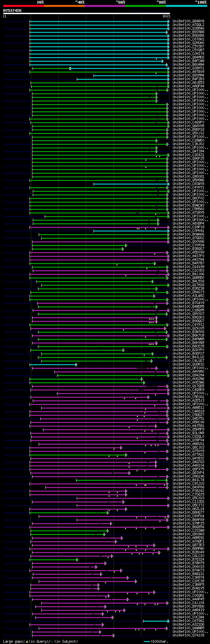
Task: Open the UniRef100_A6RUX1 entry
Action: tap(188, 444)
